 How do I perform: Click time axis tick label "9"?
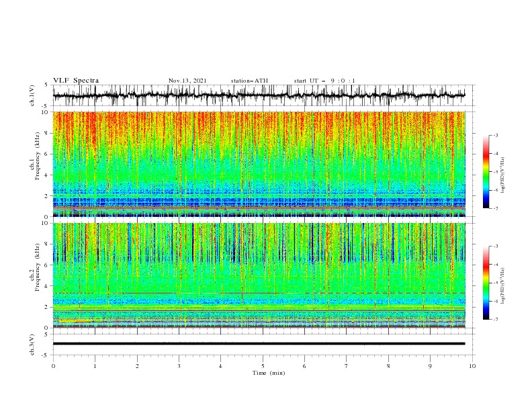(430, 366)
